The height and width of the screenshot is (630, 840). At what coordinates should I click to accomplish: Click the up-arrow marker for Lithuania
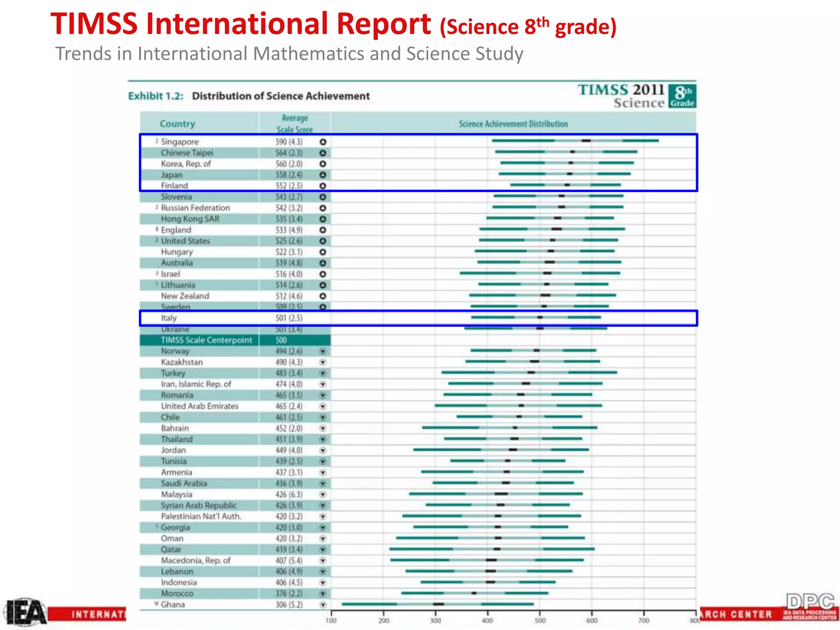pos(323,285)
